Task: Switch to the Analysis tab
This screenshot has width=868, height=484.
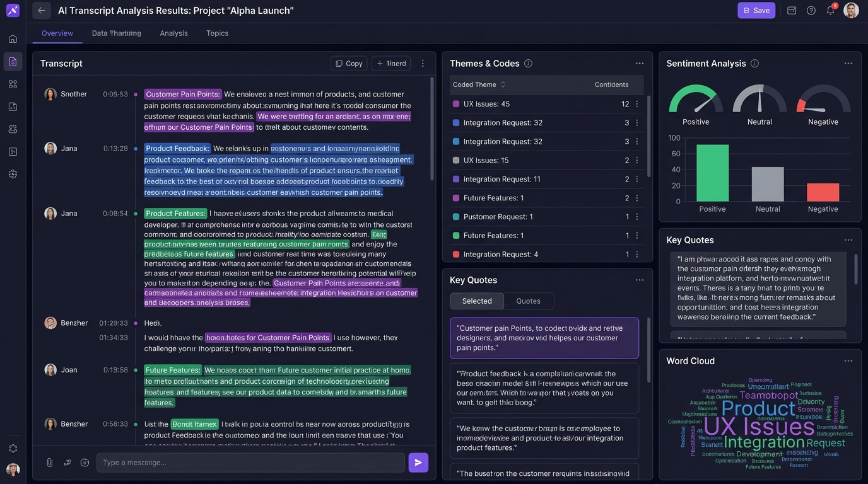Action: click(173, 33)
